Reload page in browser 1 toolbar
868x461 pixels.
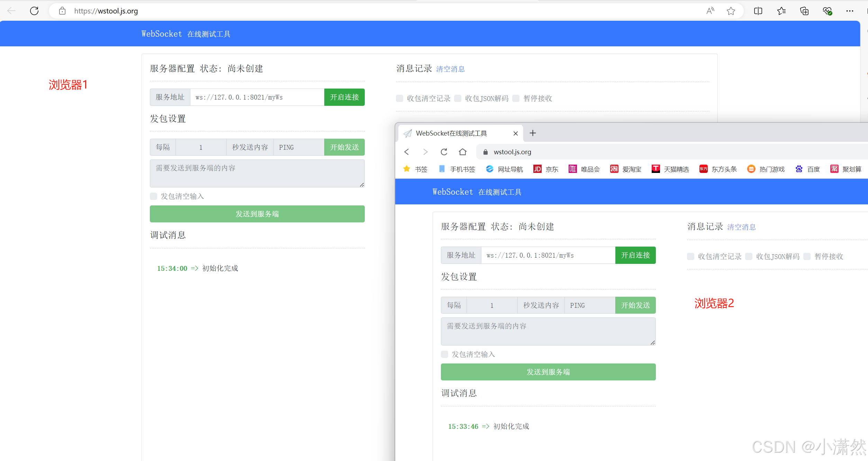pos(34,11)
